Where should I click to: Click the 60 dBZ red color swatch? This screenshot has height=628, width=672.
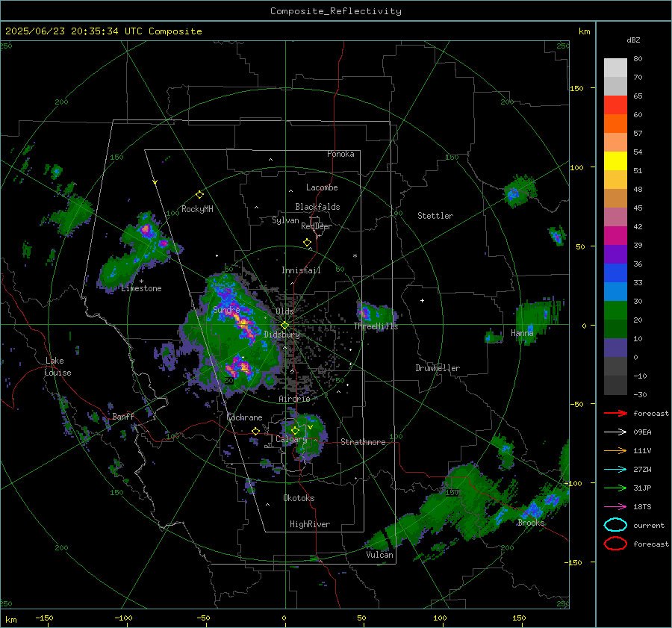click(615, 105)
